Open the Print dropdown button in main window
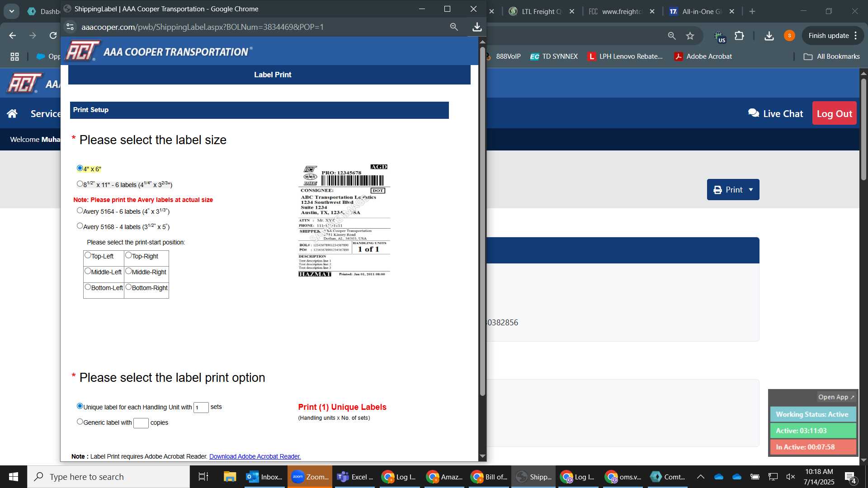 pos(733,190)
